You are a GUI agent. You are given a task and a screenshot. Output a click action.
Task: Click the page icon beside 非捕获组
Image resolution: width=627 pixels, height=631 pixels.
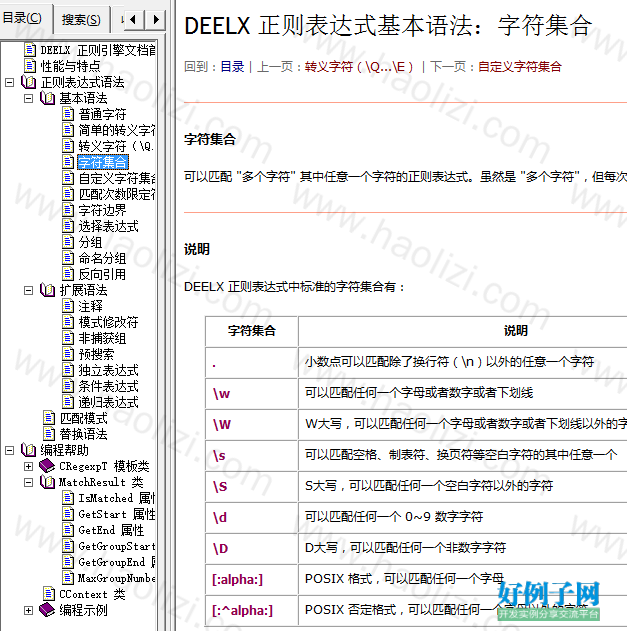[x=68, y=338]
